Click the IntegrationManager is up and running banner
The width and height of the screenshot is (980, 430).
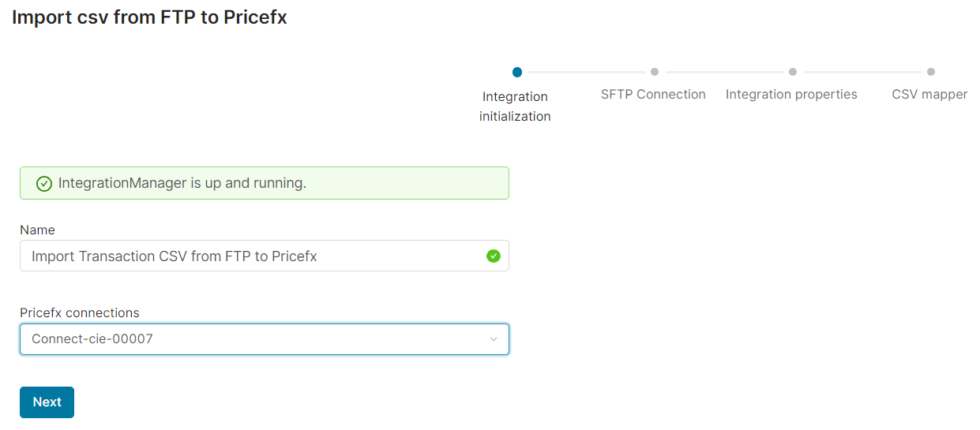(265, 183)
